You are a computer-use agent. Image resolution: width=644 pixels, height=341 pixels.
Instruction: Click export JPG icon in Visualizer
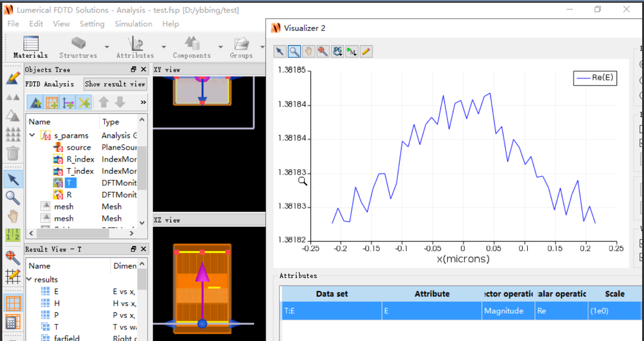[x=338, y=51]
